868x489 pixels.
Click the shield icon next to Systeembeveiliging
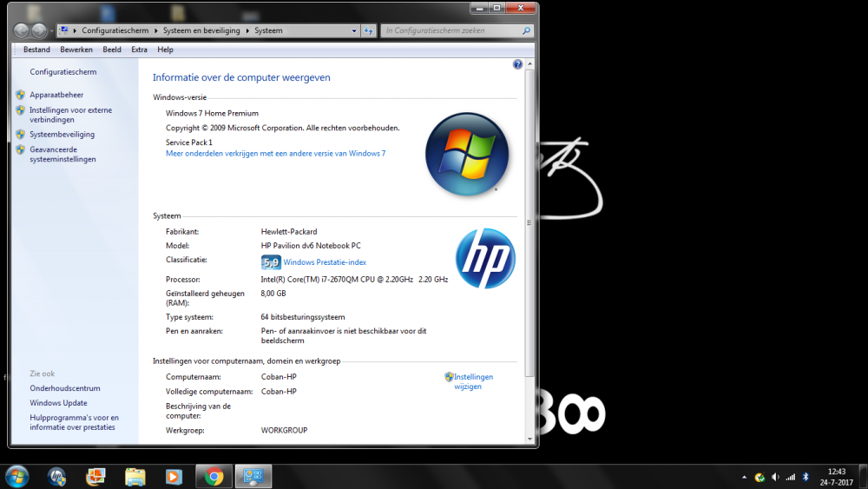tap(21, 134)
